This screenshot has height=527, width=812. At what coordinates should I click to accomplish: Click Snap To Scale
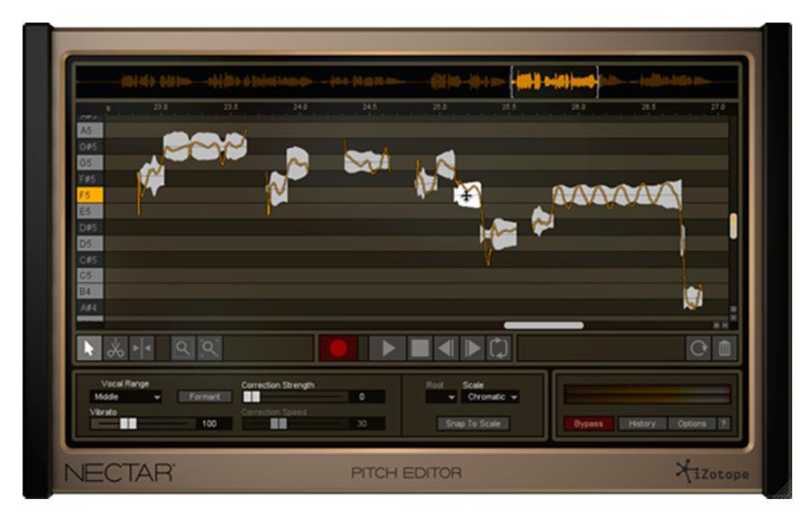(x=473, y=424)
